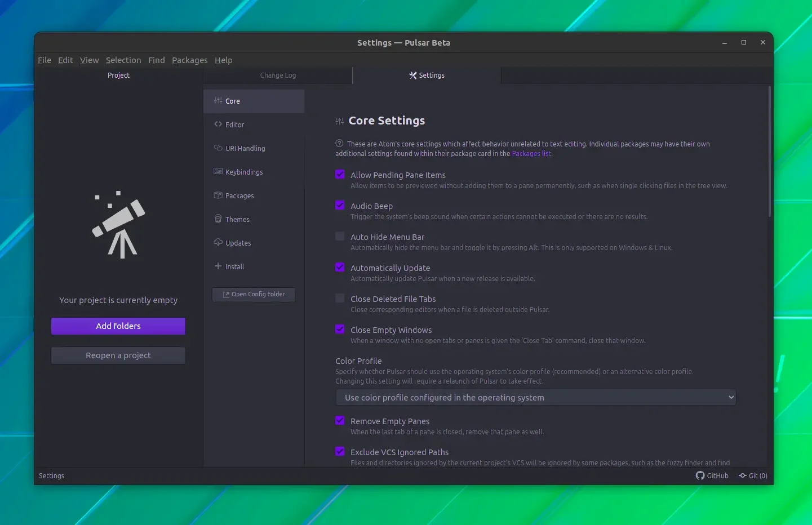This screenshot has height=525, width=812.
Task: Select the Themes settings section
Action: tap(254, 220)
